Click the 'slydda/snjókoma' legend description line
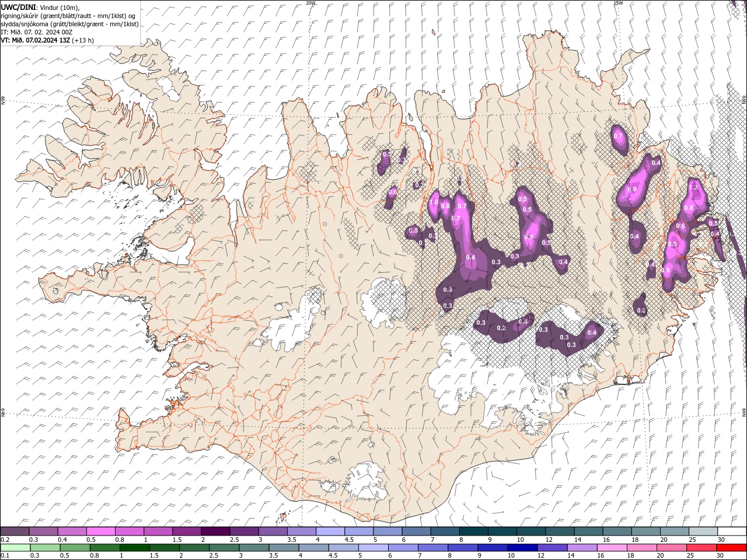Image resolution: width=747 pixels, height=560 pixels. (x=70, y=24)
